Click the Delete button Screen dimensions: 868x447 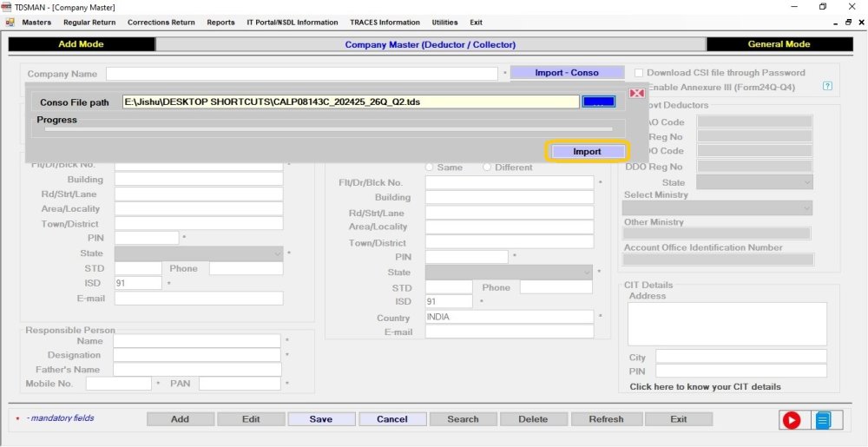pyautogui.click(x=533, y=418)
